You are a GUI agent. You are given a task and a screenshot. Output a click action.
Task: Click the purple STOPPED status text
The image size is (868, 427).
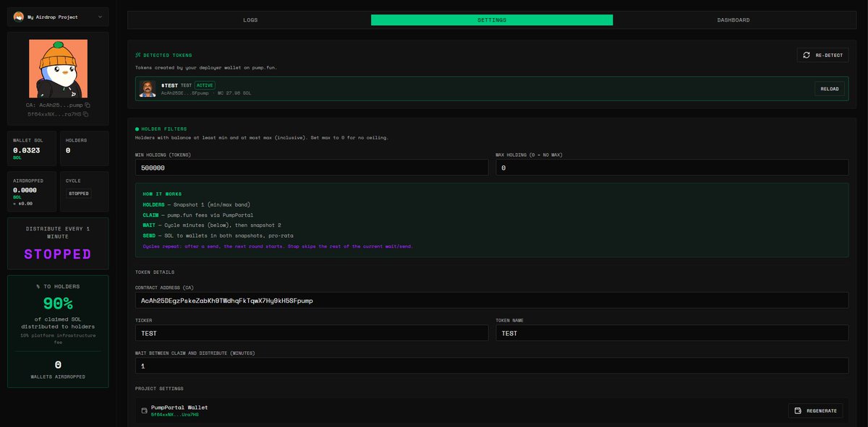click(x=58, y=254)
